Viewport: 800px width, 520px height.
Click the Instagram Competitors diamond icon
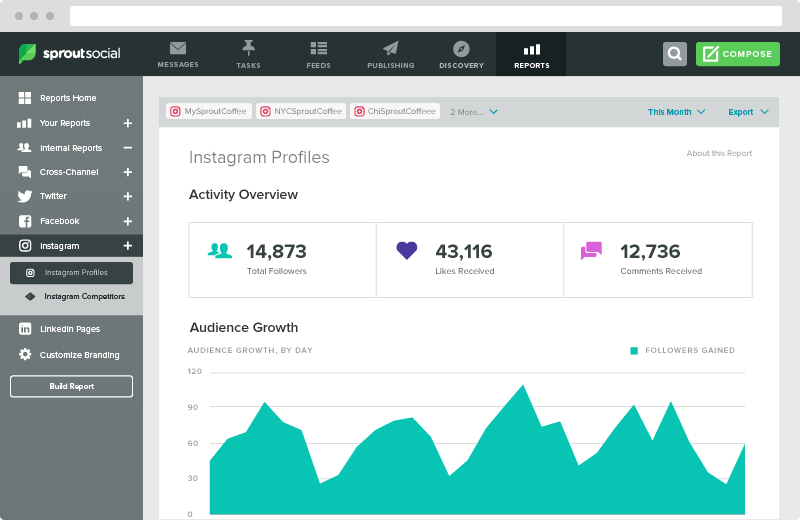(x=30, y=296)
